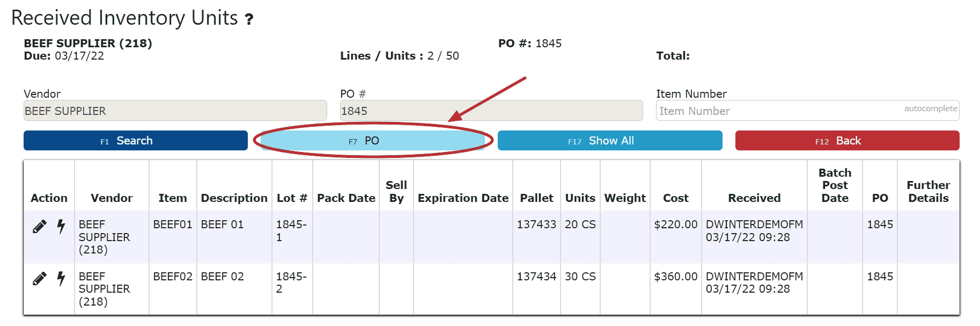
Task: Click the F7 PO button
Action: coord(373,141)
